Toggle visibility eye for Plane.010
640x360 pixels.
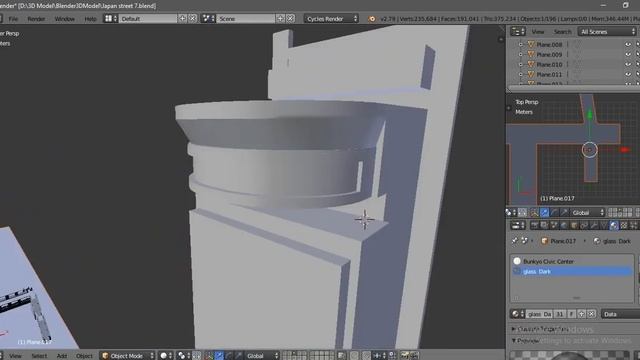628,64
